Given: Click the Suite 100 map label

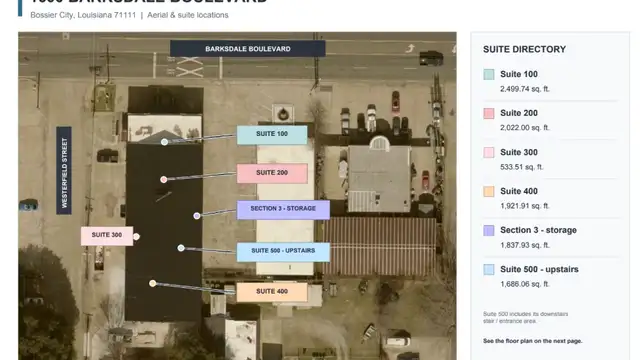Looking at the screenshot, I should click(x=272, y=135).
